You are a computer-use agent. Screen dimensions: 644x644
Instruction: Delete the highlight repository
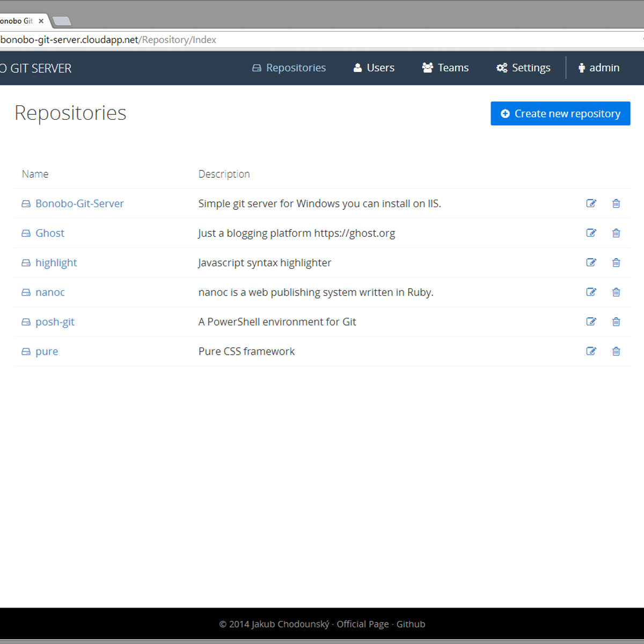click(x=616, y=262)
